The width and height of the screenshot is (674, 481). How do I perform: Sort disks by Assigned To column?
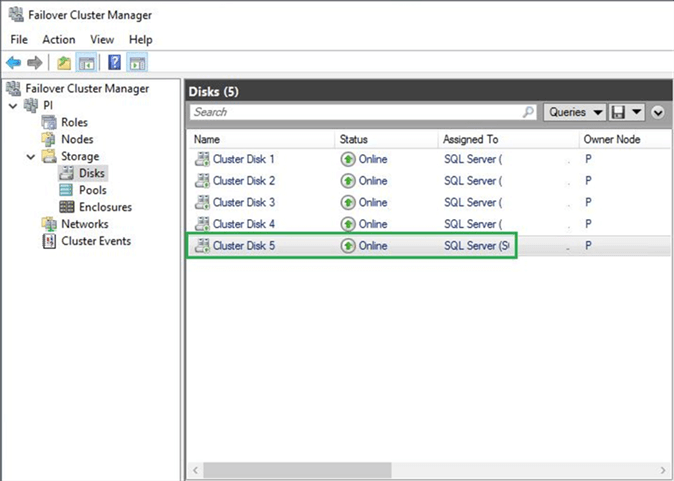[x=470, y=139]
